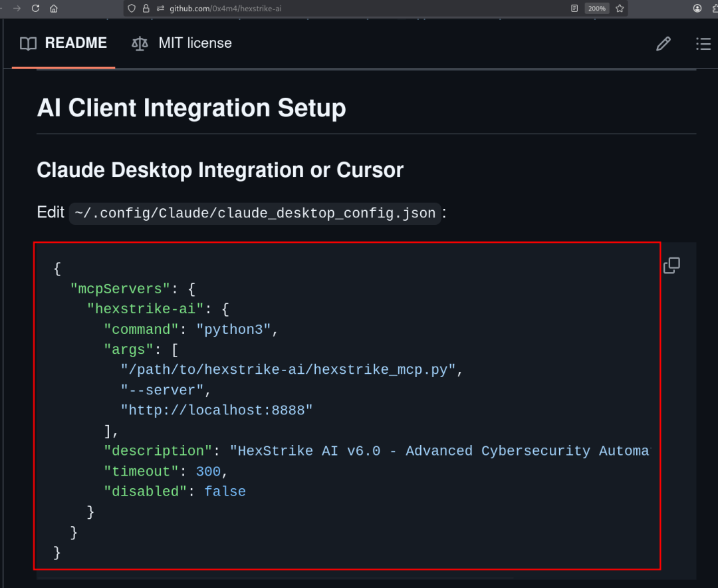Switch to the README tab
The image size is (718, 588).
coord(64,43)
